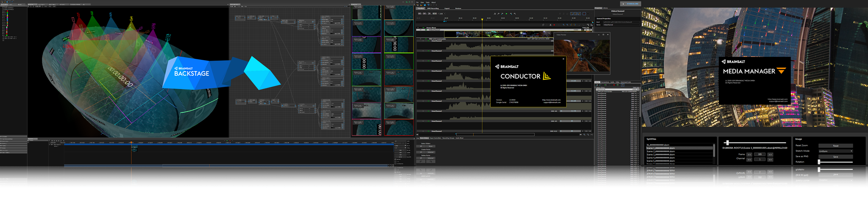The width and height of the screenshot is (868, 197).
Task: Click first blue-framed layout icon
Action: tap(572, 14)
